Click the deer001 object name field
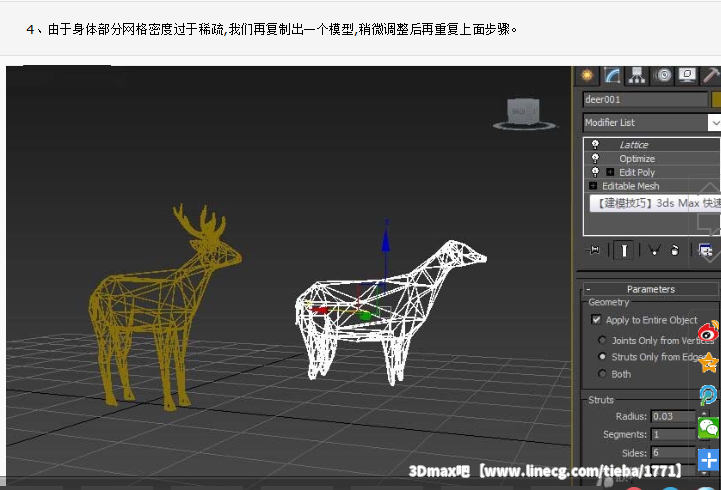This screenshot has height=490, width=721. click(x=645, y=99)
